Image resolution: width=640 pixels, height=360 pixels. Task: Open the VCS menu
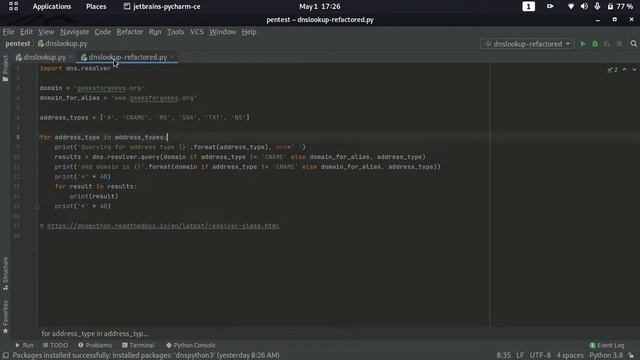tap(197, 32)
